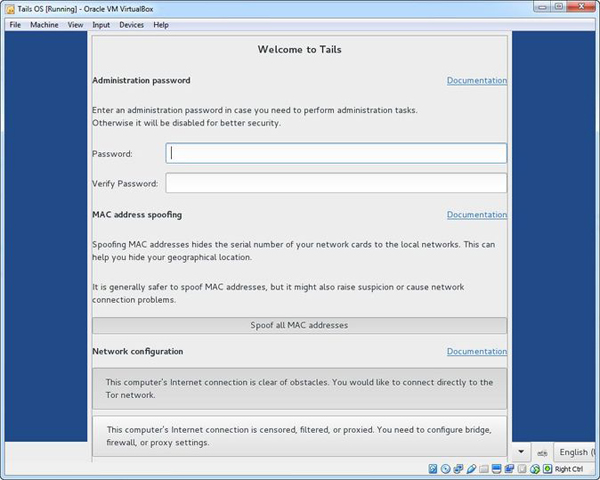The image size is (600, 480).
Task: Open the Input menu
Action: click(x=101, y=25)
